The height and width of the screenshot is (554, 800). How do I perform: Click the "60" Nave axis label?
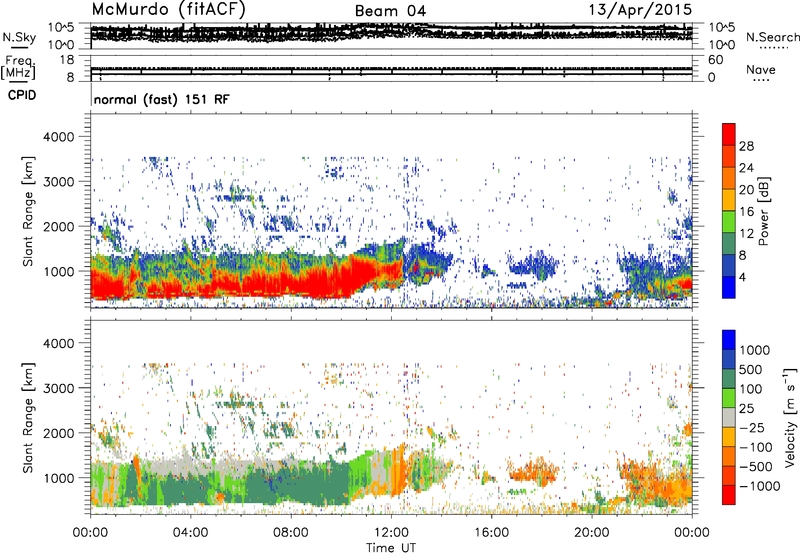[x=715, y=60]
